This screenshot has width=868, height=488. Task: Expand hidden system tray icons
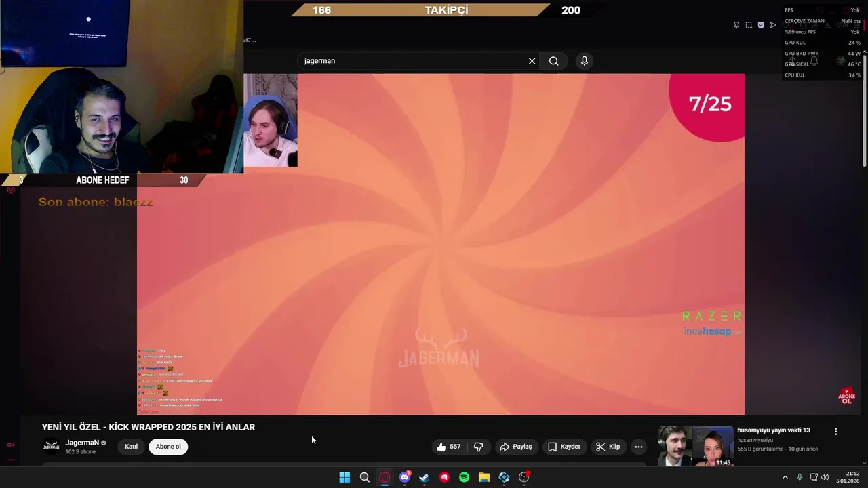tap(785, 477)
